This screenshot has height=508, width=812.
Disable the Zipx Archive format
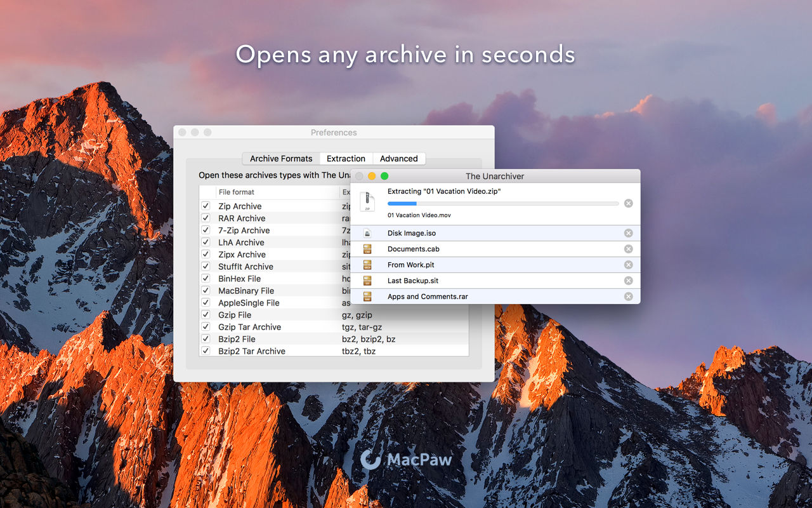(x=206, y=254)
